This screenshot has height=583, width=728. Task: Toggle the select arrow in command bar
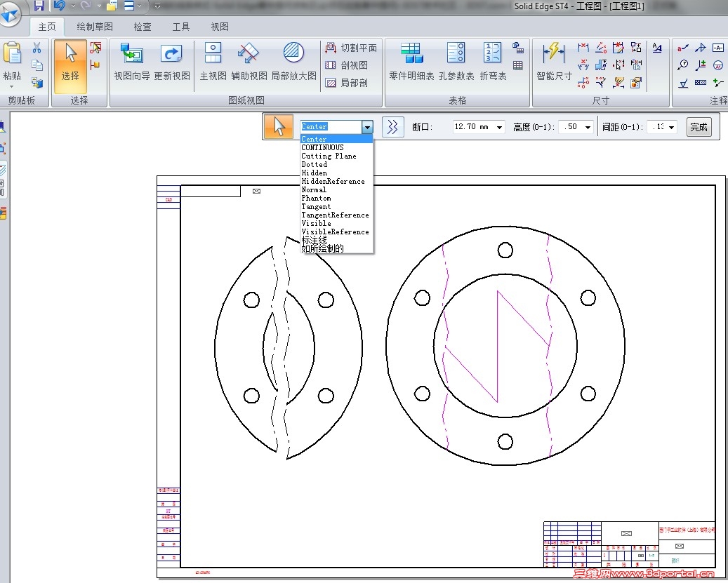pyautogui.click(x=279, y=127)
